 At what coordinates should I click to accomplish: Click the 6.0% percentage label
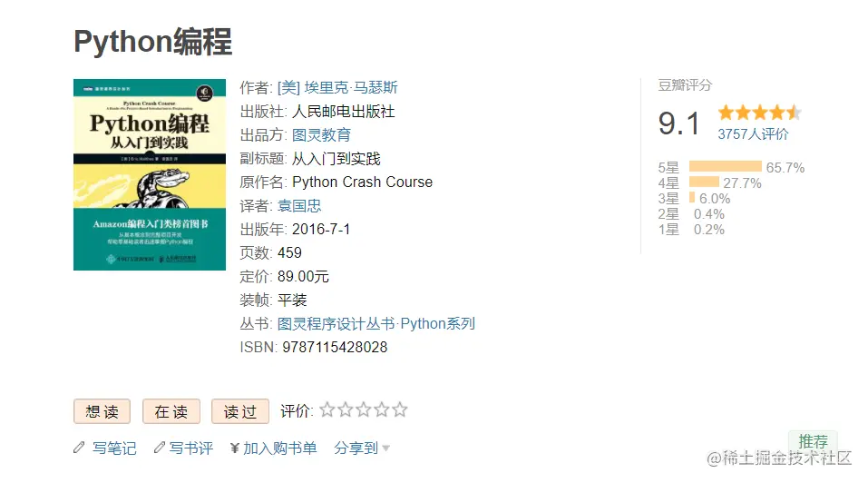[715, 199]
